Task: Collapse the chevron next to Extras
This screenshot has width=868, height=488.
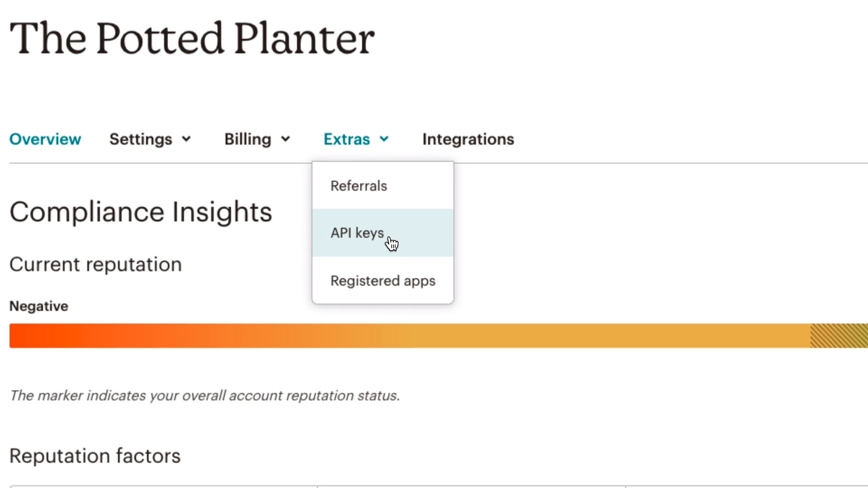Action: pos(384,139)
